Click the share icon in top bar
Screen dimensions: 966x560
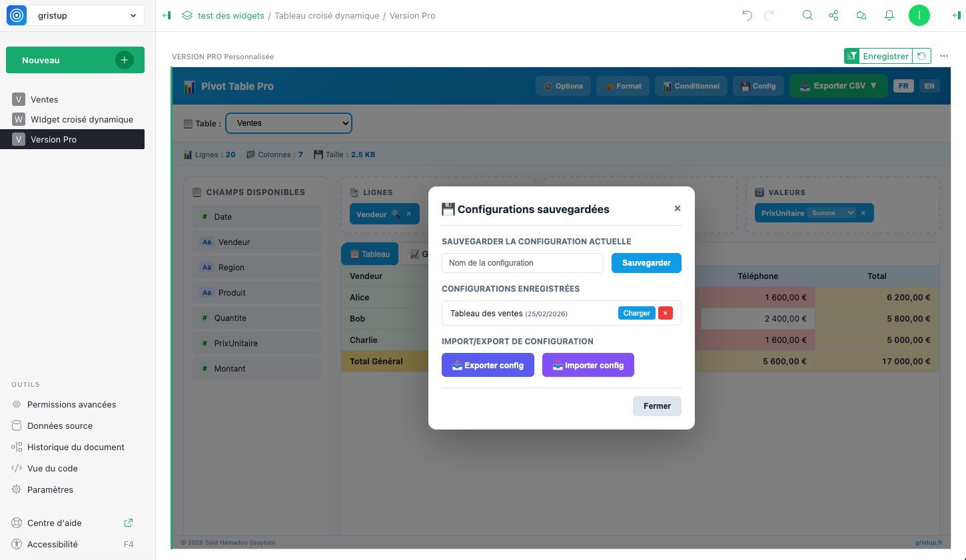(833, 15)
